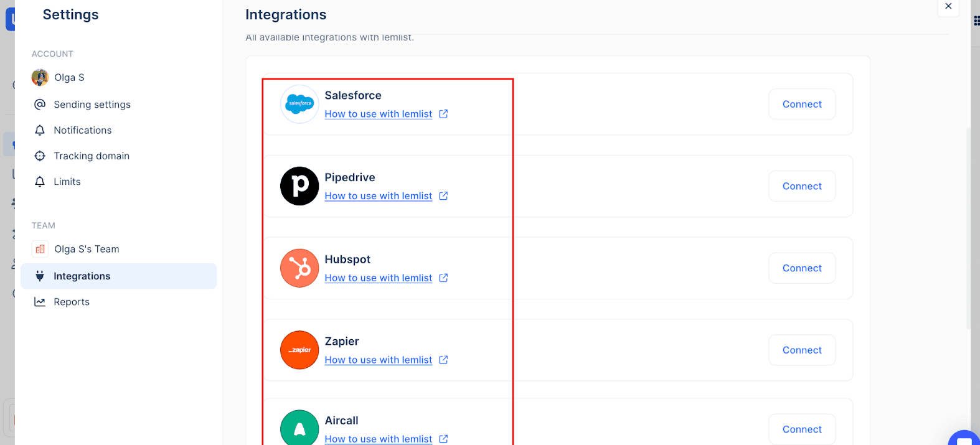Screen dimensions: 980x445
Task: Click external link icon beside Aircall guide
Action: point(443,439)
